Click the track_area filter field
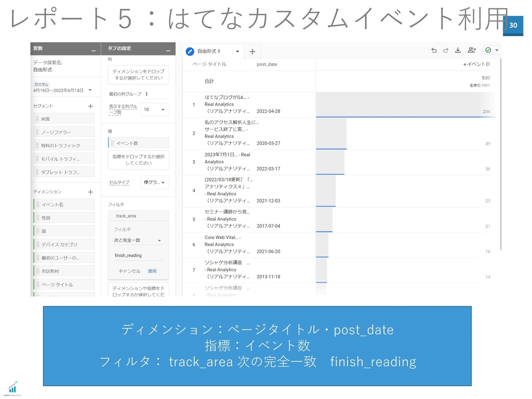532x399 pixels. pyautogui.click(x=138, y=216)
